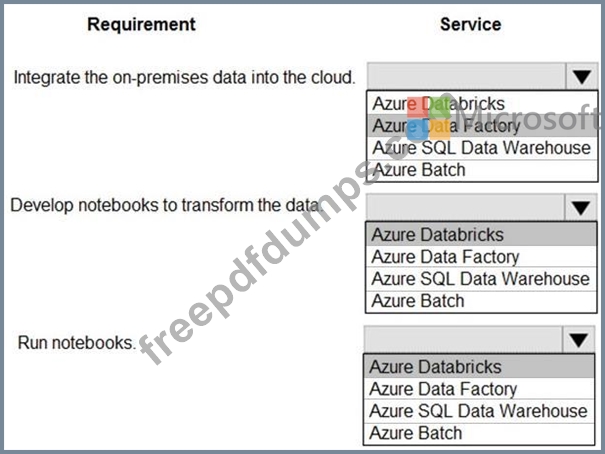Viewport: 605px width, 454px height.
Task: Pick Azure SQL Data Warehouse in Run notebooks list
Action: pos(479,411)
